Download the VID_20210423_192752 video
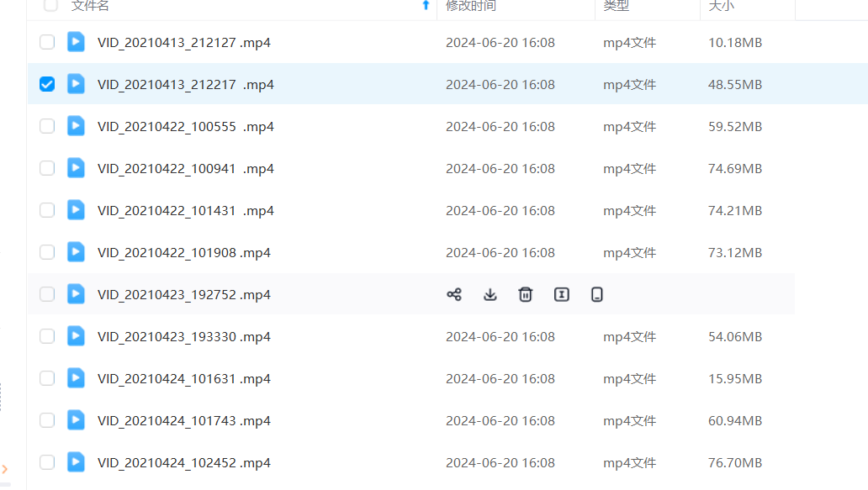This screenshot has width=868, height=490. click(x=490, y=294)
